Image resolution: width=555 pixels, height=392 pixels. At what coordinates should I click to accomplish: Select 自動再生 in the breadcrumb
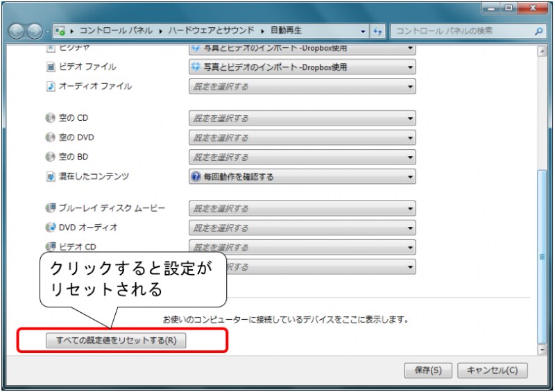(x=286, y=31)
